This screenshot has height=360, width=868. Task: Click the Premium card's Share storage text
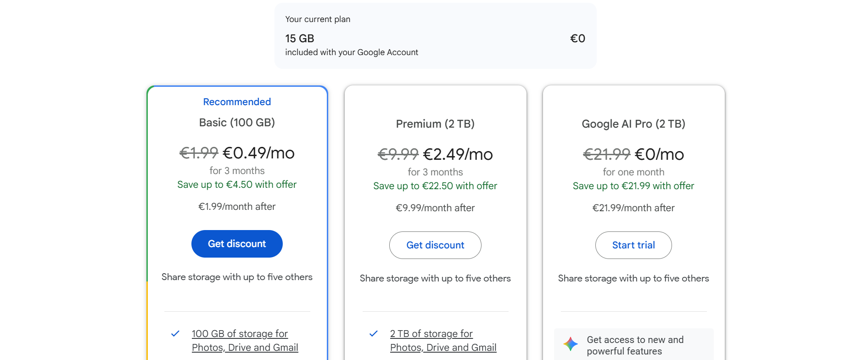click(435, 278)
